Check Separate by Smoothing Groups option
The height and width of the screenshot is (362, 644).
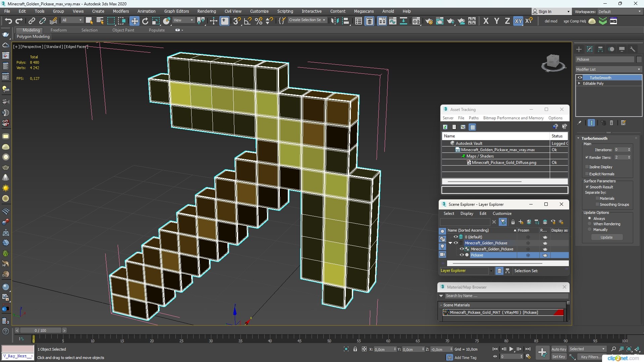597,204
